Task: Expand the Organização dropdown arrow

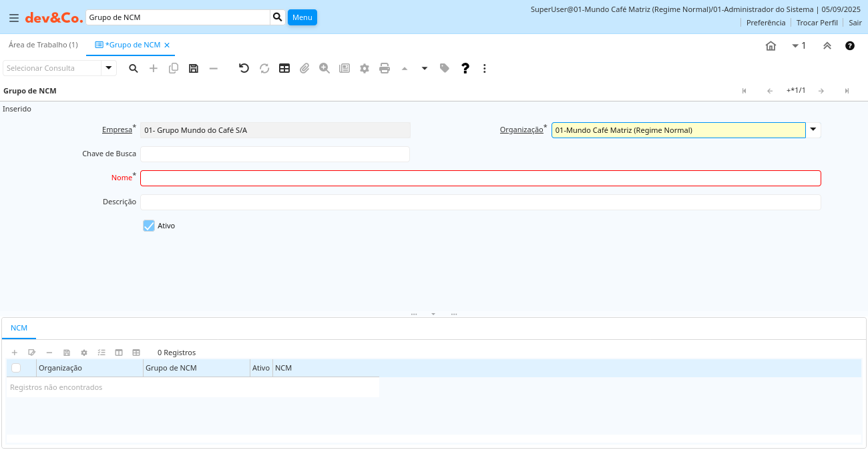Action: click(x=813, y=130)
